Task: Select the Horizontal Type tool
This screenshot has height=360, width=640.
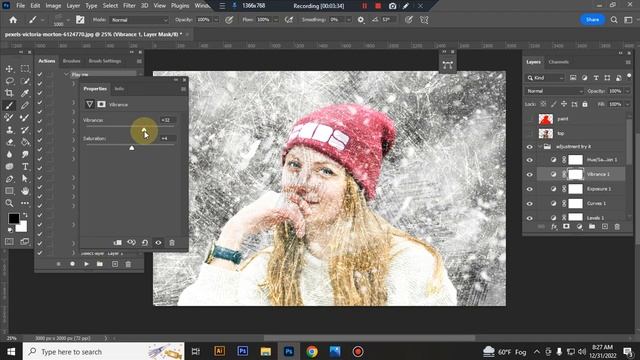Action: (25, 167)
